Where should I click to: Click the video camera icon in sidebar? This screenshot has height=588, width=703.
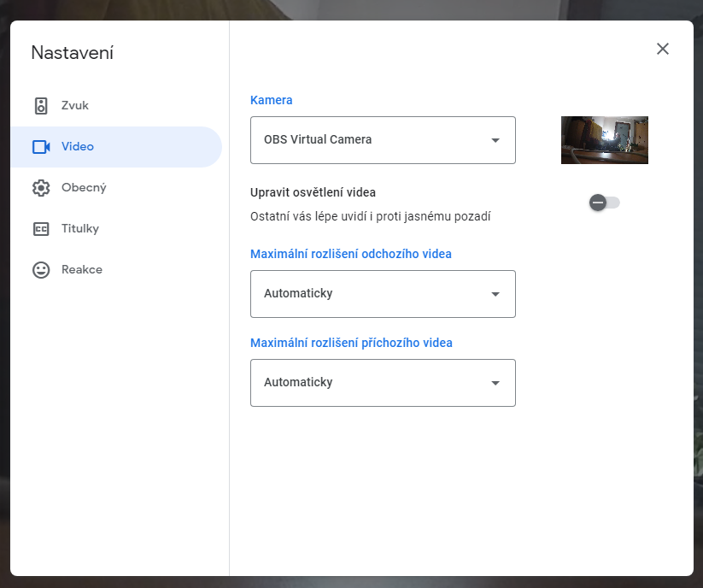[x=41, y=147]
